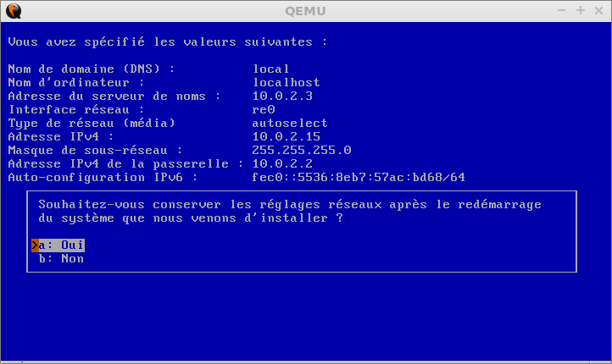Click the gateway address 10.0.2.2
The height and width of the screenshot is (364, 612).
point(282,163)
